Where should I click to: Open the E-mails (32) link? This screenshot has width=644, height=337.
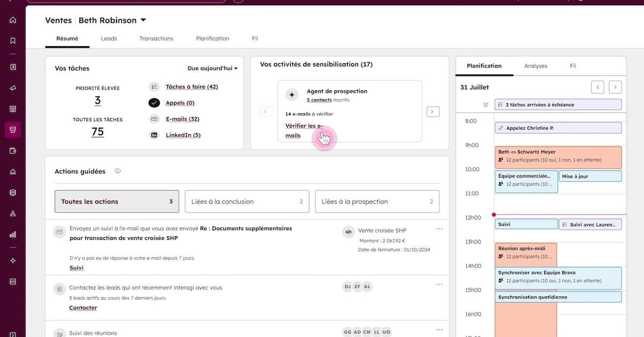click(182, 119)
